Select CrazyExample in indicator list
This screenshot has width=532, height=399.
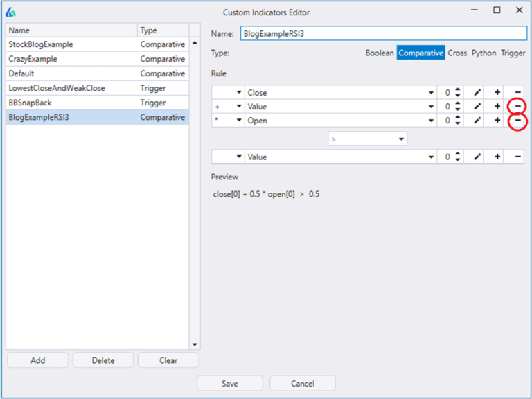point(98,59)
